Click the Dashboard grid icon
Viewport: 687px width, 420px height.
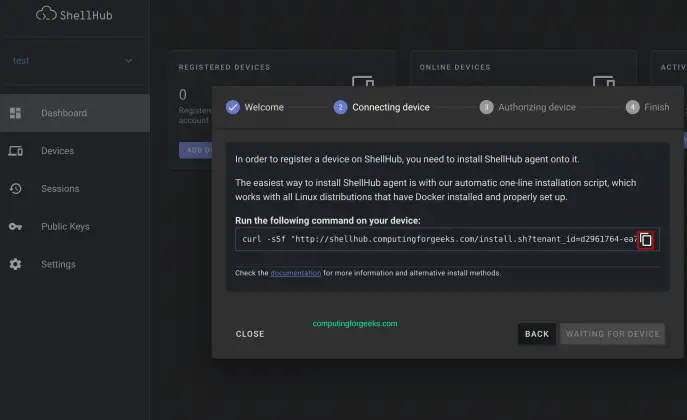click(x=15, y=113)
